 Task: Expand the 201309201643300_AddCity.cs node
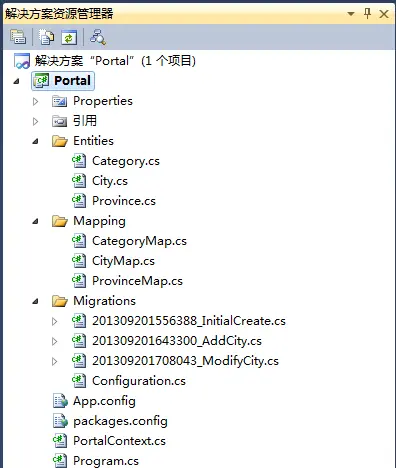point(54,342)
